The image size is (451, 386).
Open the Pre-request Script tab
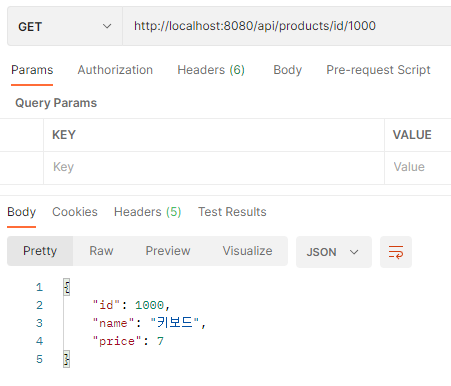point(378,70)
